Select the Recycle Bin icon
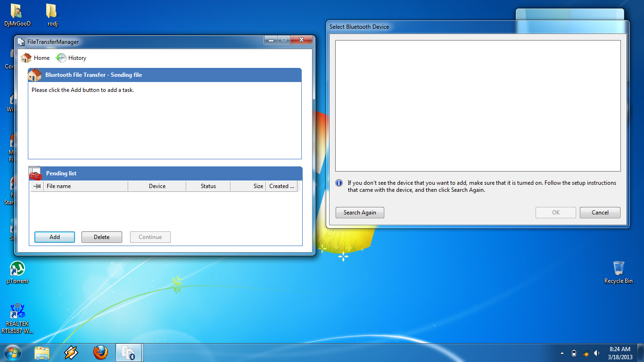Image resolution: width=644 pixels, height=362 pixels. tap(619, 272)
